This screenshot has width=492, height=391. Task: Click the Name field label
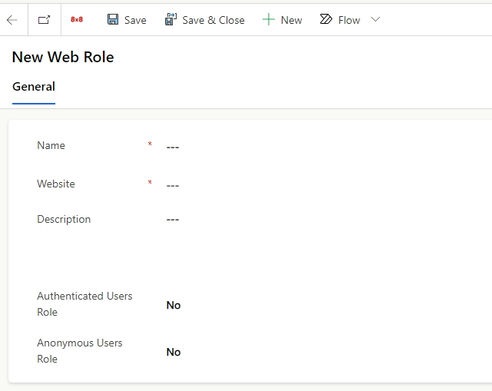coord(51,146)
